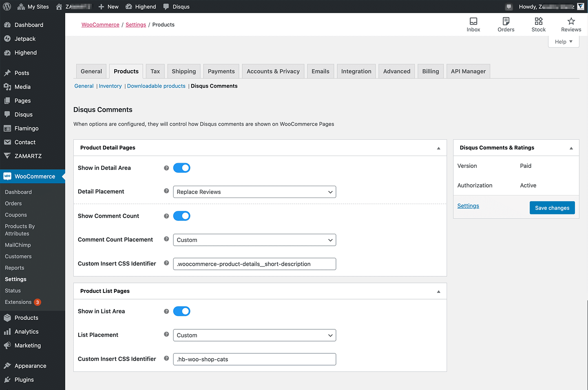Disable the Show in Detail Area toggle
588x390 pixels.
point(181,167)
